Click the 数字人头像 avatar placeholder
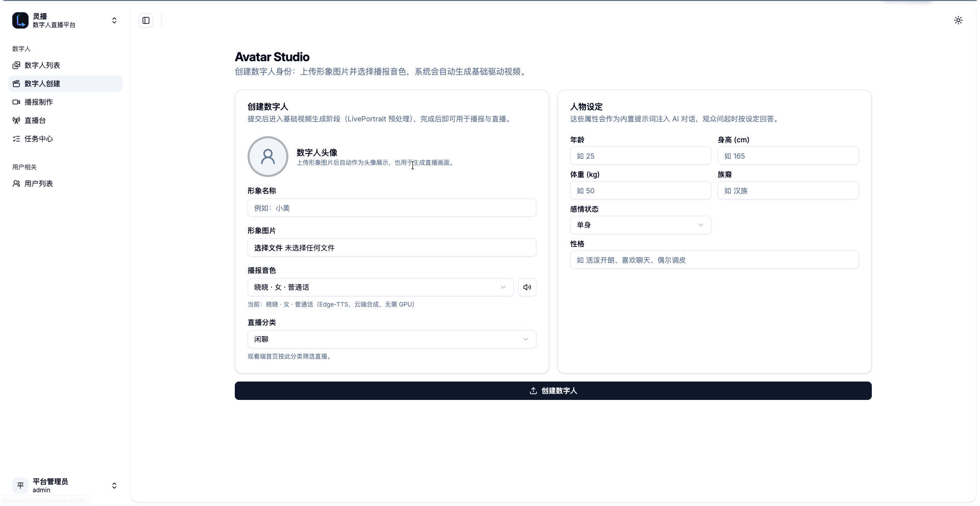The width and height of the screenshot is (980, 506). click(268, 157)
